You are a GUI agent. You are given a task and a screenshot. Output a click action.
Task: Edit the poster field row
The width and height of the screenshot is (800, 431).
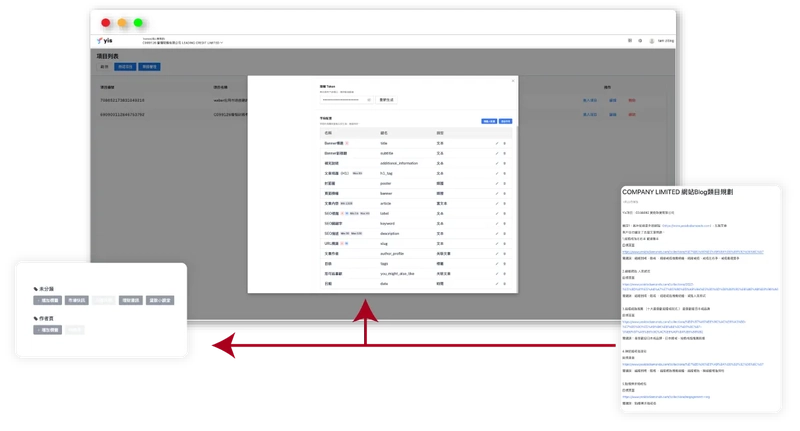[x=497, y=184]
